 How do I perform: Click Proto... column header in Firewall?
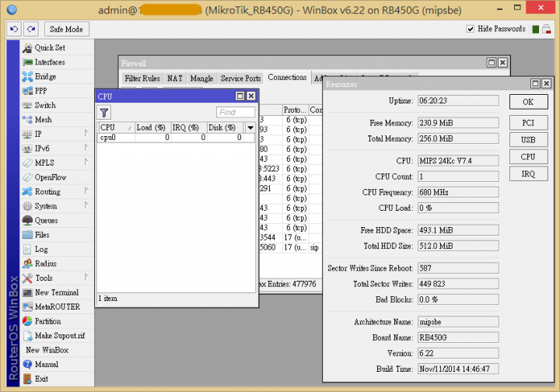pyautogui.click(x=295, y=110)
